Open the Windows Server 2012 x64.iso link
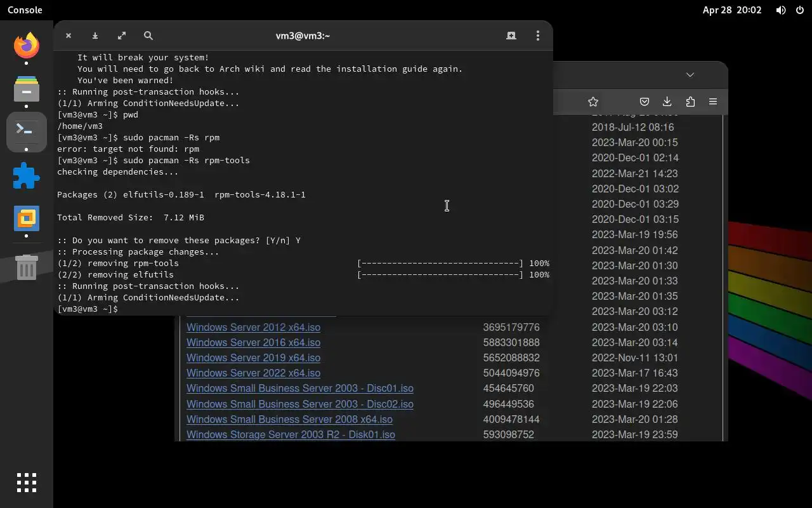Viewport: 812px width, 508px height. coord(253,327)
